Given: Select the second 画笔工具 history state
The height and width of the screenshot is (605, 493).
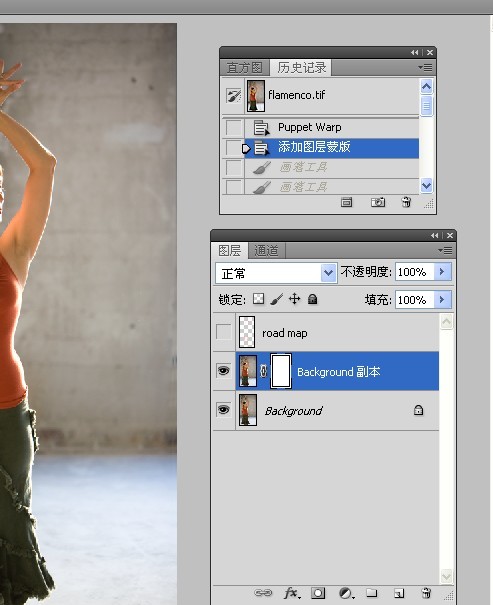Looking at the screenshot, I should tap(332, 187).
